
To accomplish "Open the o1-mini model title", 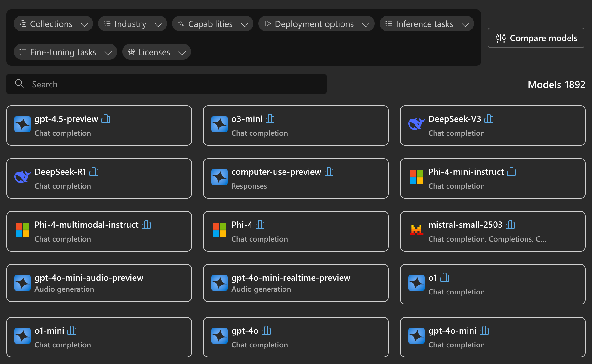I will click(x=49, y=331).
